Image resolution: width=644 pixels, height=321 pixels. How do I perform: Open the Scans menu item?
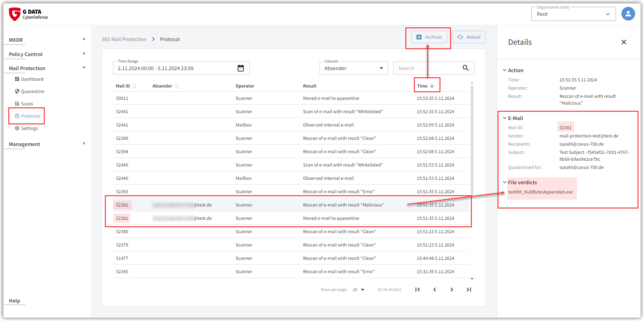[24, 104]
